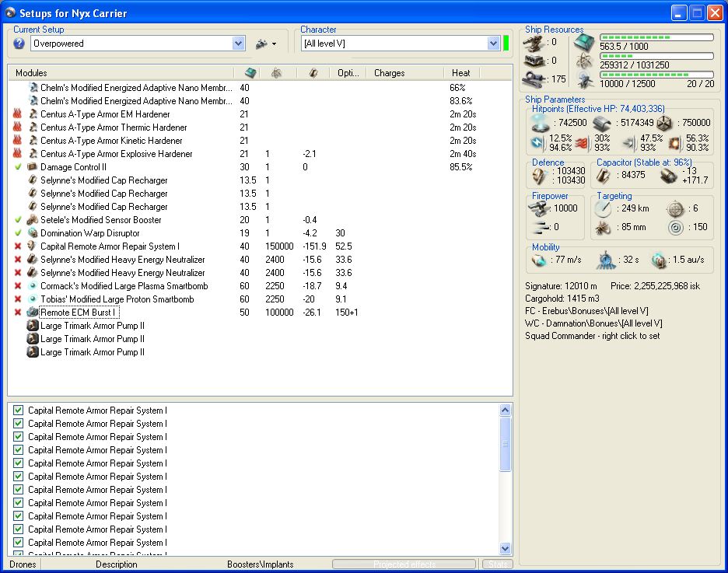Click the explosive resistance icon showing 56.3%
728x573 pixels.
674,143
